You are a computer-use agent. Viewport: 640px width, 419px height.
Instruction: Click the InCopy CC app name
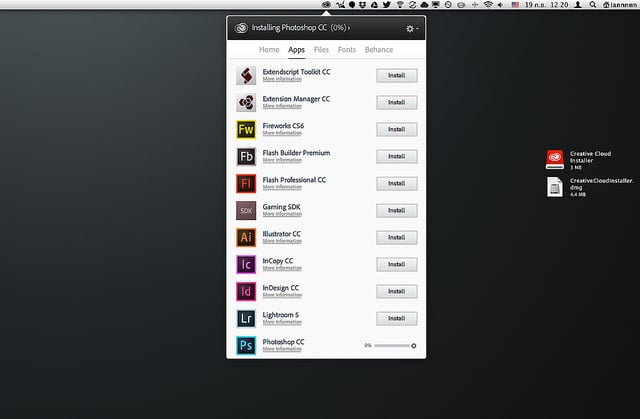[x=278, y=261]
